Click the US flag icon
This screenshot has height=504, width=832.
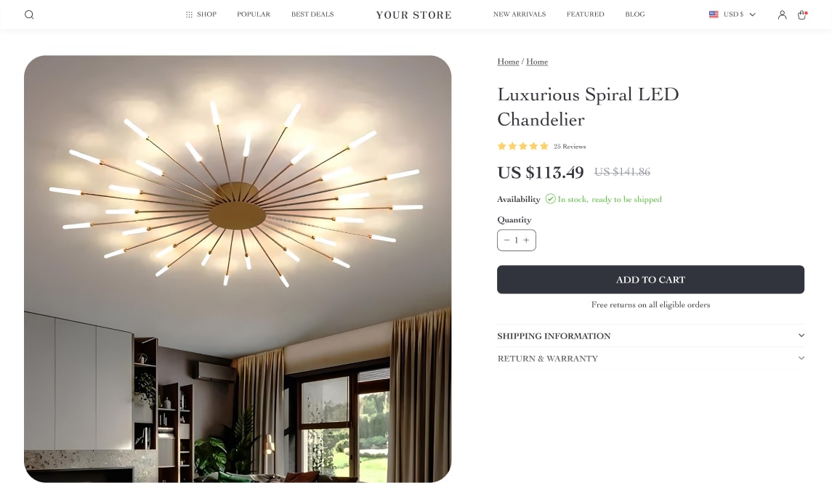point(714,15)
